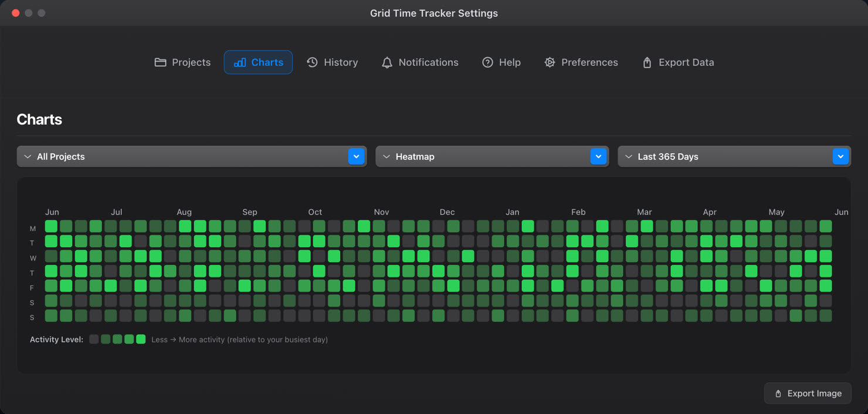Click the share icon in Export Image button
Image resolution: width=868 pixels, height=414 pixels.
[778, 393]
